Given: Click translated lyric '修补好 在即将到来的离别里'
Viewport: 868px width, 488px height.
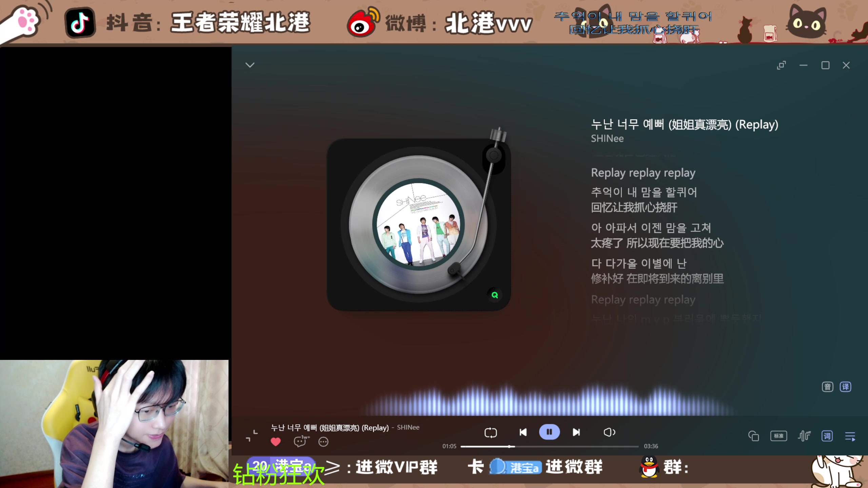Looking at the screenshot, I should point(657,279).
